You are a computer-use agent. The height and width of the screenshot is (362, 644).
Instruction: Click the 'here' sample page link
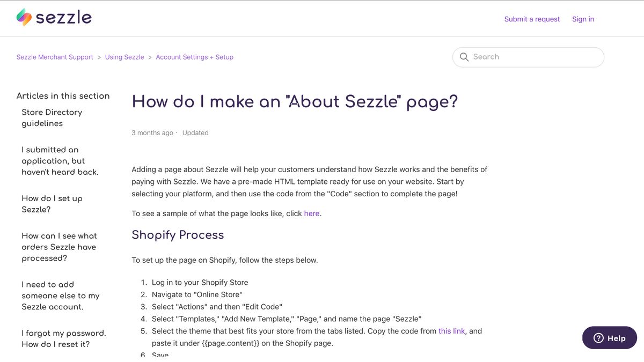point(312,213)
